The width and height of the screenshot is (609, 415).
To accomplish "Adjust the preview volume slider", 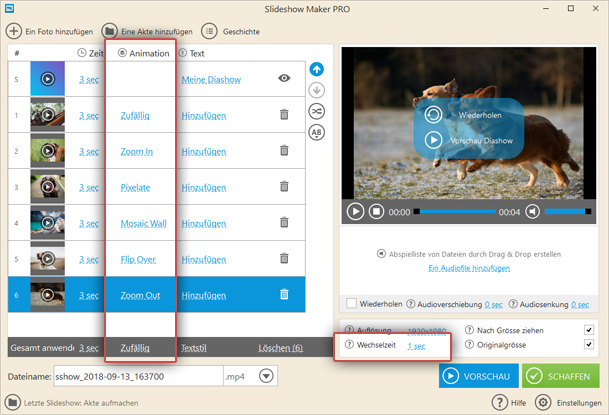I will click(567, 211).
